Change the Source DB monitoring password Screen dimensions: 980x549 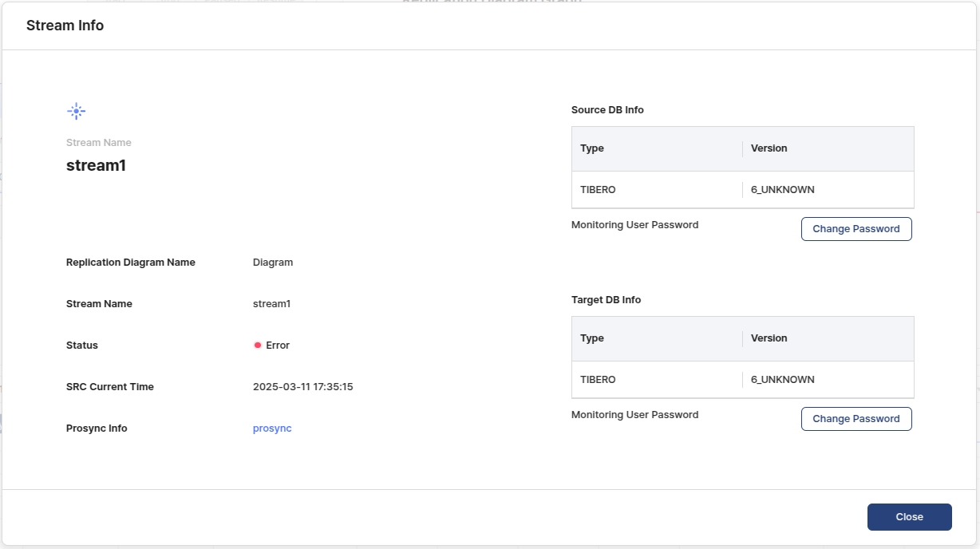click(x=856, y=229)
